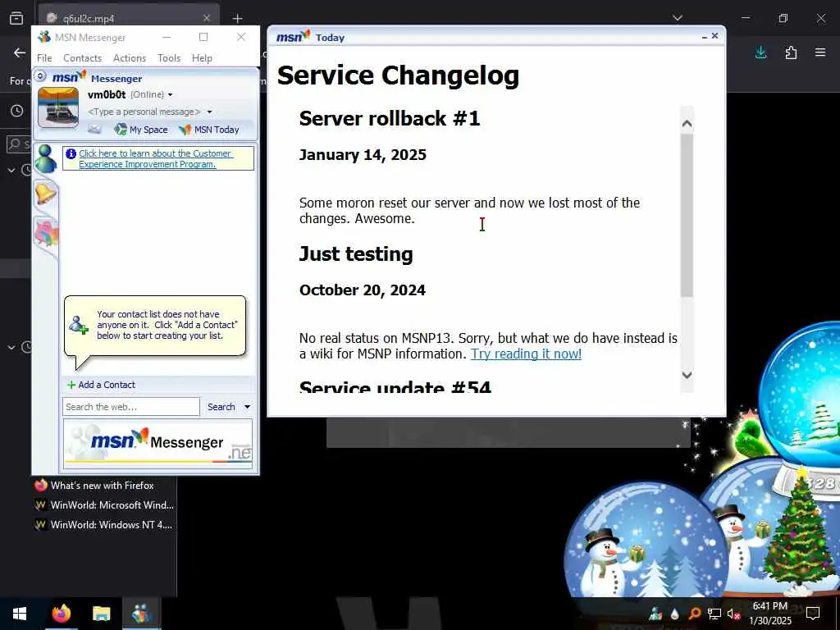Click the droplet tray icon

pyautogui.click(x=674, y=614)
